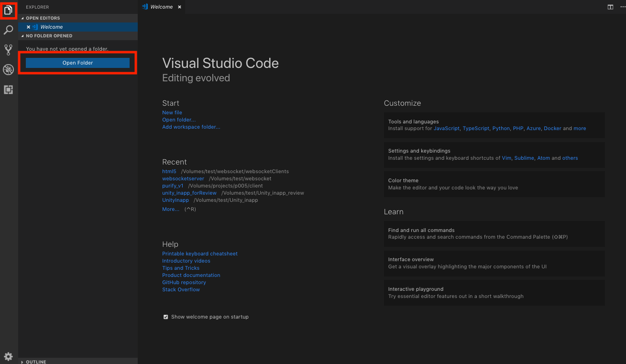Open the Search view icon
This screenshot has width=626, height=364.
click(x=8, y=30)
